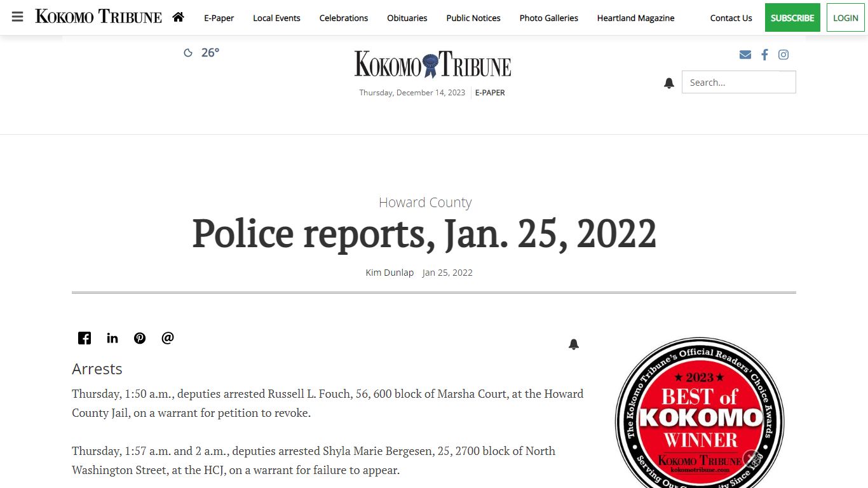Click the date Thursday, December 14, 2023

tap(412, 93)
